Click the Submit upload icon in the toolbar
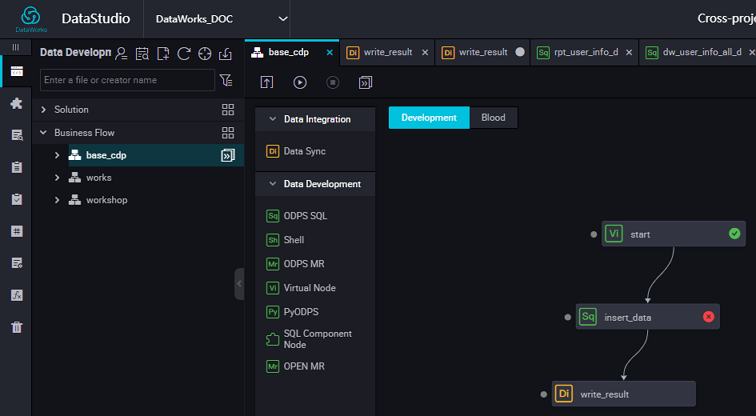Image resolution: width=756 pixels, height=416 pixels. pos(267,82)
